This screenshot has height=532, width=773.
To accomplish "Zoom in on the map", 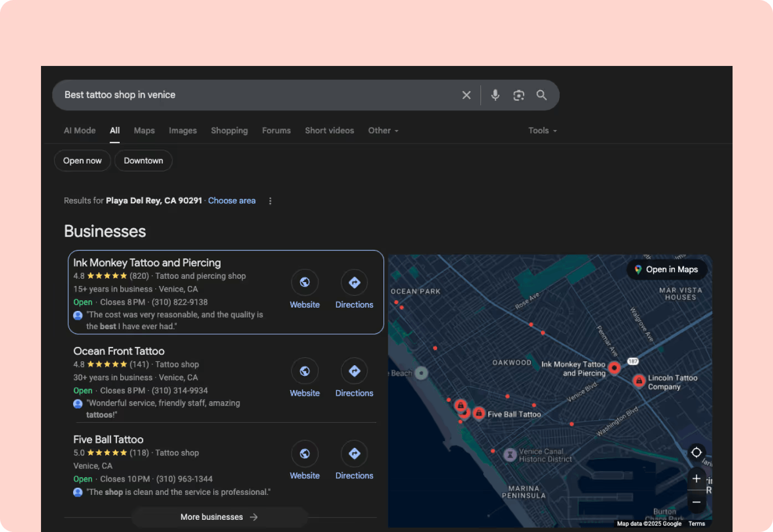I will click(697, 478).
